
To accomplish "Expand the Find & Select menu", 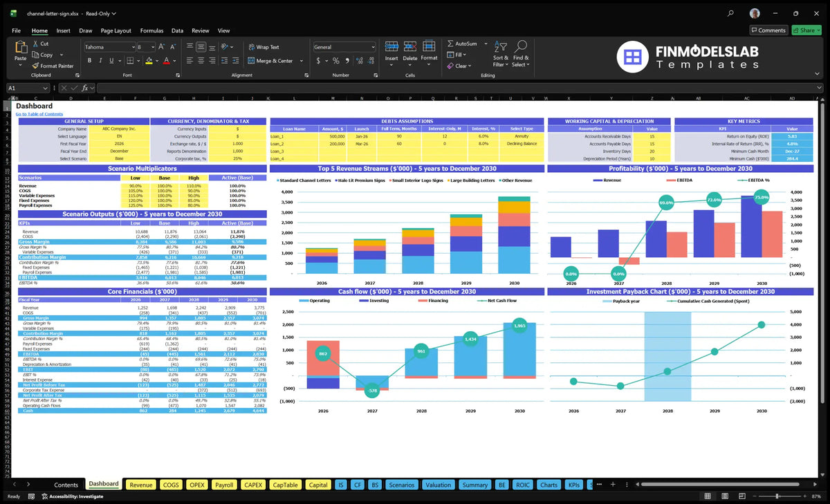I will pos(521,53).
